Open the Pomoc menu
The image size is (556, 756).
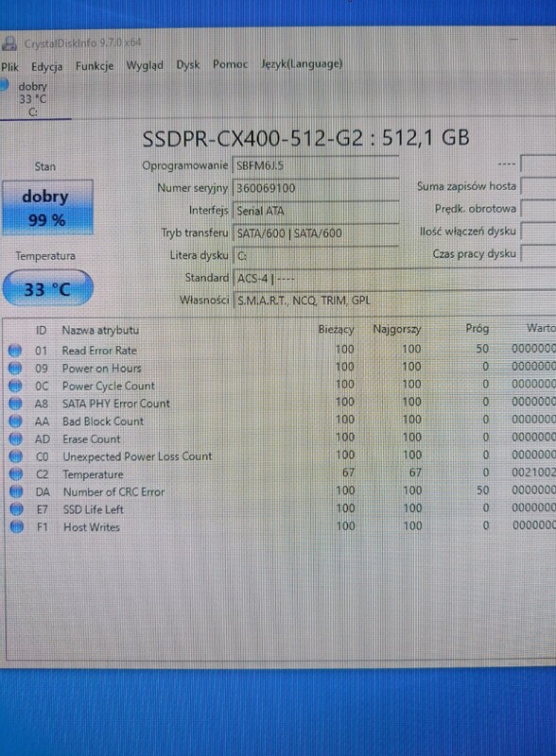pos(230,64)
